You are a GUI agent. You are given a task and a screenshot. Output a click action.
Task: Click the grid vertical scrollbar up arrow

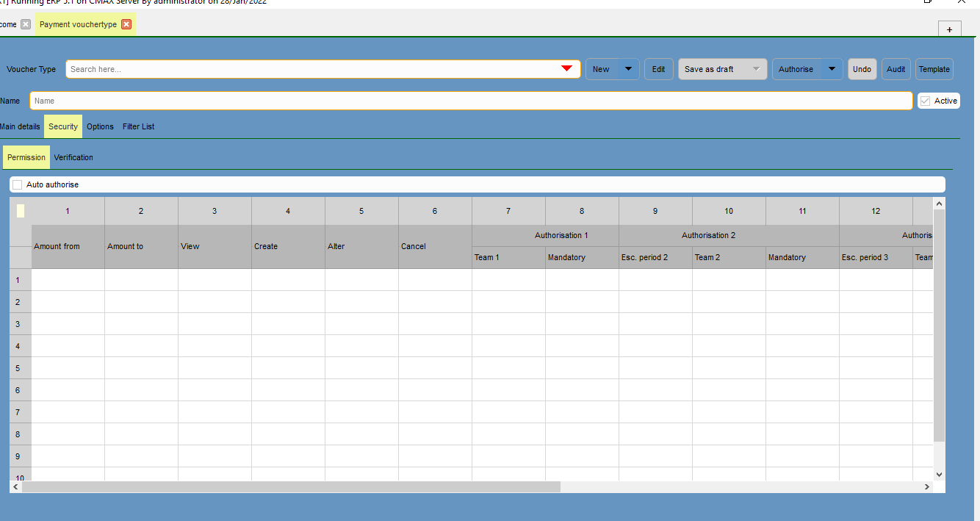(939, 204)
